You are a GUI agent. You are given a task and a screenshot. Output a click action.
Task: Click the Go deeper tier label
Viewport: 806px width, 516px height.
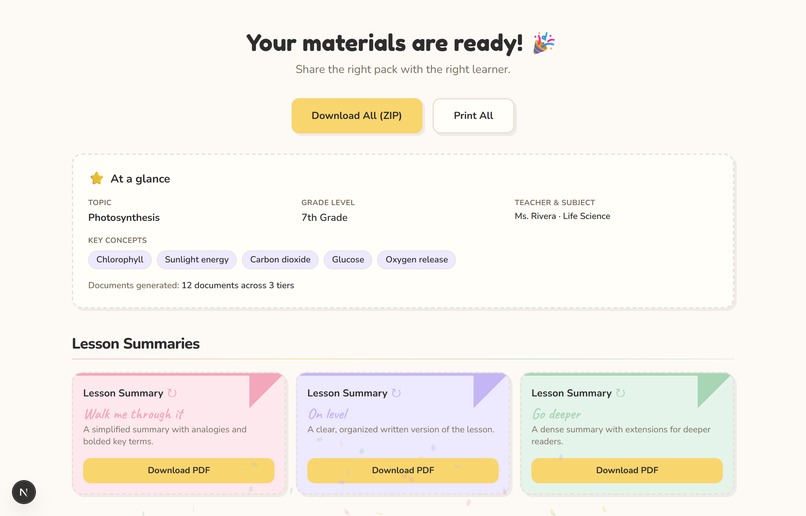tap(557, 414)
